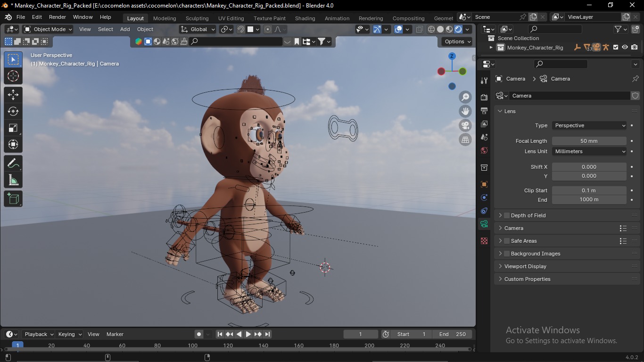Click the zoom view magnifier gizmo
This screenshot has height=362, width=644.
point(465,97)
